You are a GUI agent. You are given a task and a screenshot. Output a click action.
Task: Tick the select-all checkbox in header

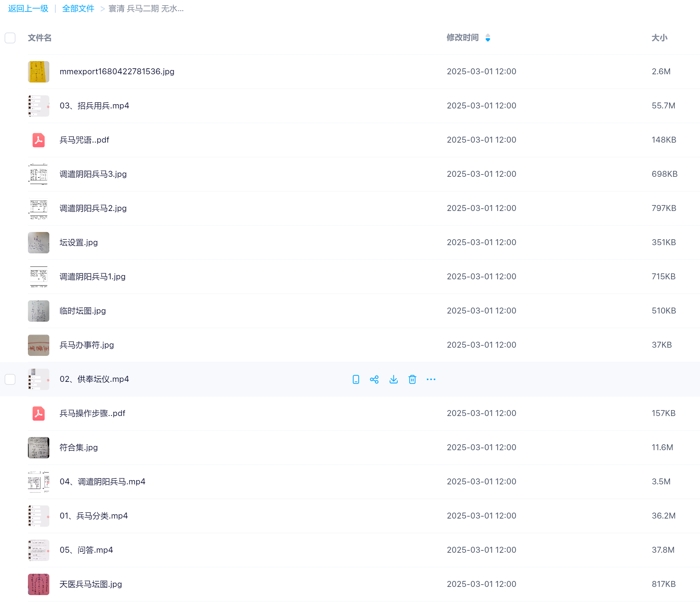tap(10, 38)
